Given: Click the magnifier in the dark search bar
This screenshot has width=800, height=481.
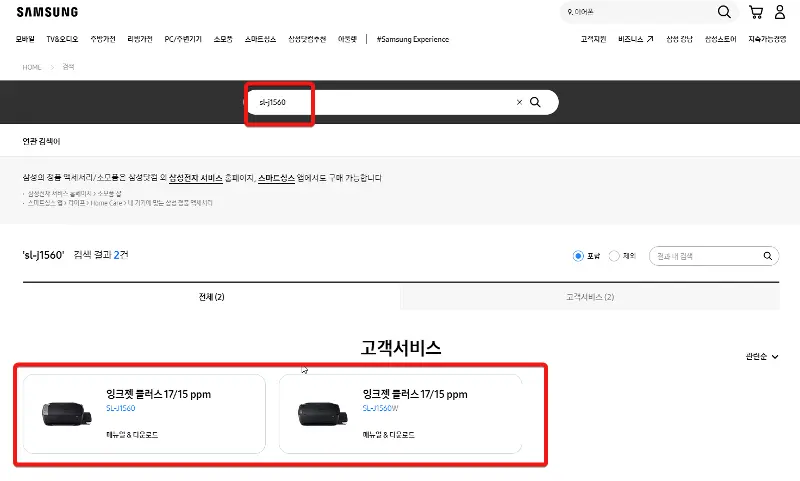Looking at the screenshot, I should coord(535,102).
